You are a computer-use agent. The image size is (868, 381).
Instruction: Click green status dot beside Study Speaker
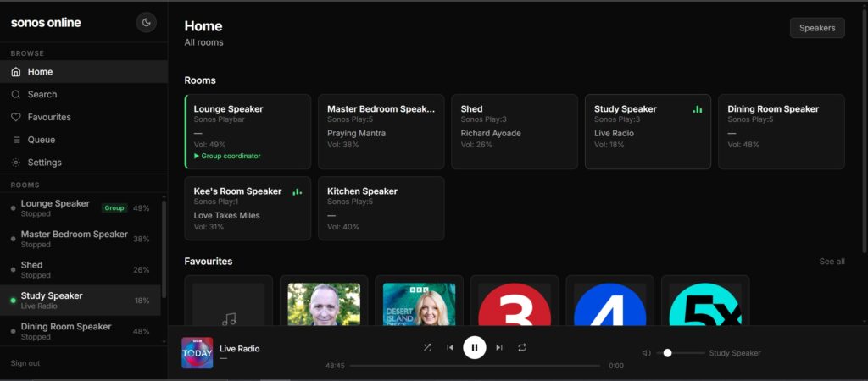point(14,301)
